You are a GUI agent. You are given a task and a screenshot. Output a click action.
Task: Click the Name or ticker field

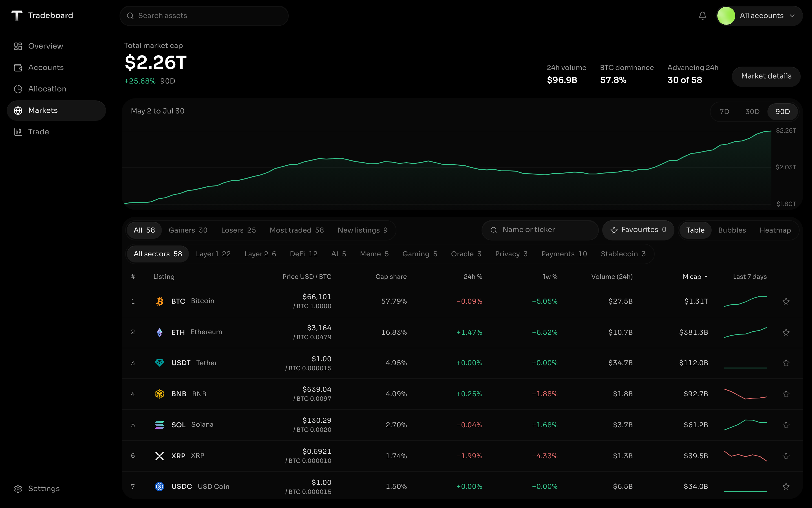pos(540,230)
